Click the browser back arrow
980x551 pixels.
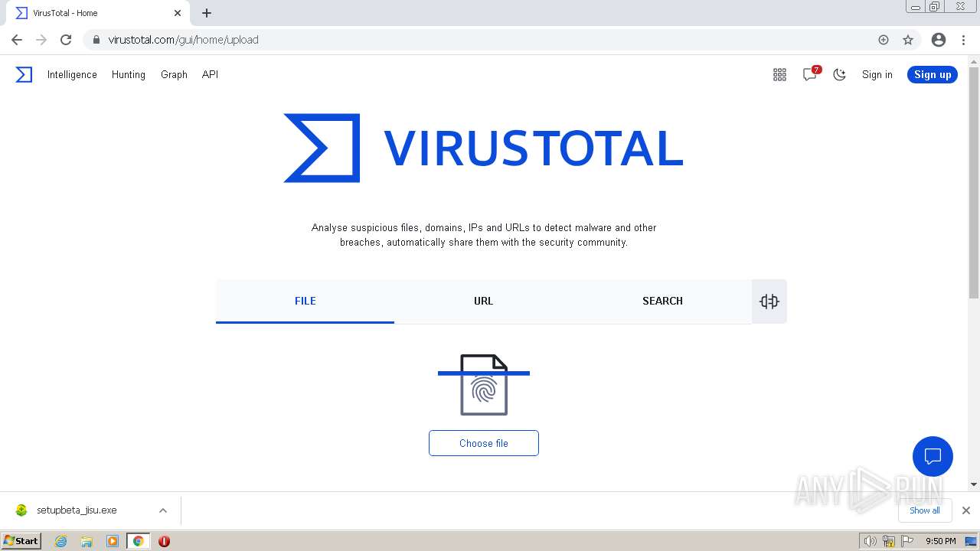[17, 40]
